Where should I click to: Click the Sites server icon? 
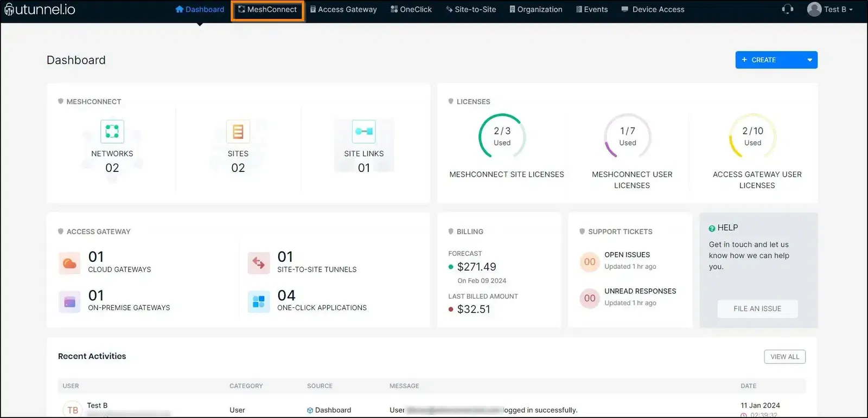click(x=238, y=131)
